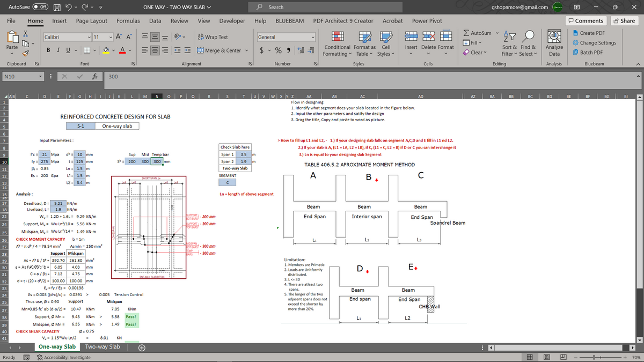The image size is (644, 362).
Task: Expand Merge & Center dropdown arrow
Action: click(x=246, y=50)
